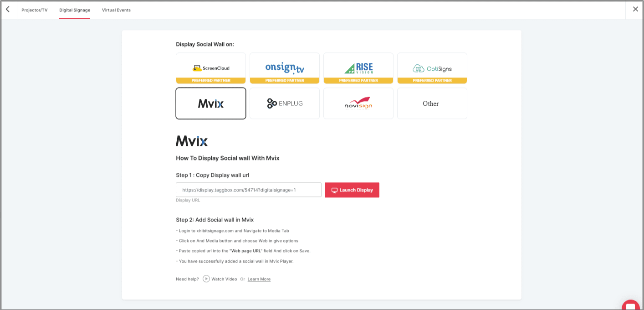Pick the Rise Vision logo card
This screenshot has height=310, width=644.
[x=358, y=68]
